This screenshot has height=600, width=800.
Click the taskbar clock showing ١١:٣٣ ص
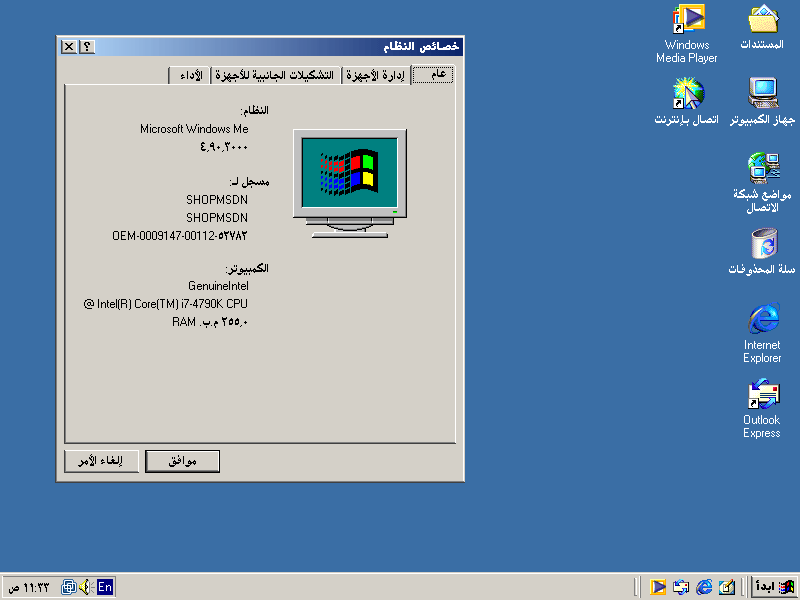pyautogui.click(x=29, y=587)
